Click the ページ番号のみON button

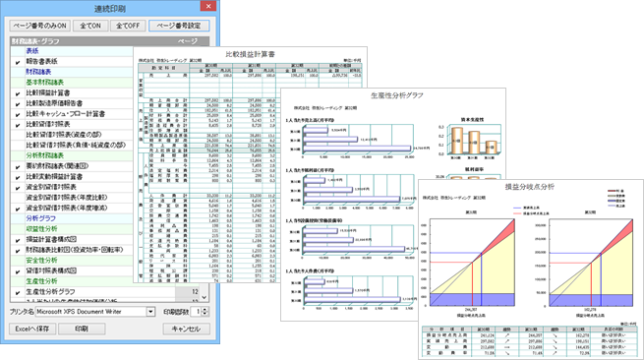coord(40,26)
